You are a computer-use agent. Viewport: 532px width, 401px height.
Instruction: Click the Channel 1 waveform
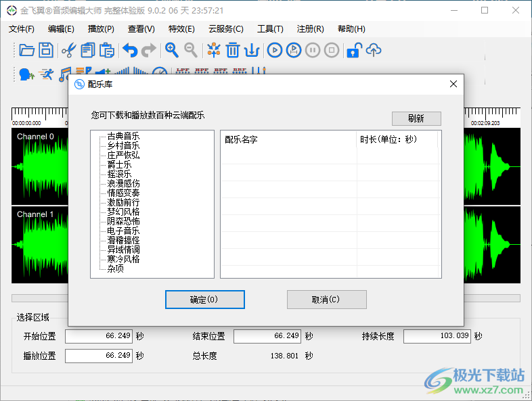[x=40, y=244]
